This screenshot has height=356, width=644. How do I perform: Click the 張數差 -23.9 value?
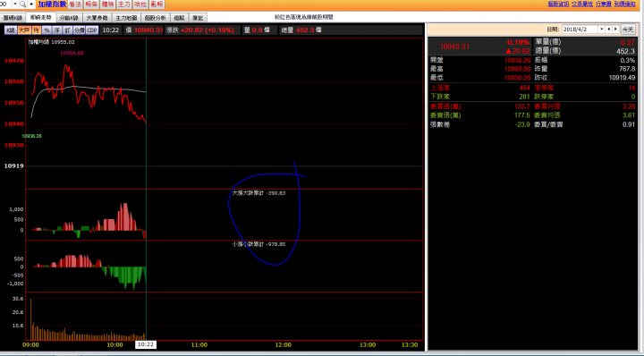[x=522, y=124]
